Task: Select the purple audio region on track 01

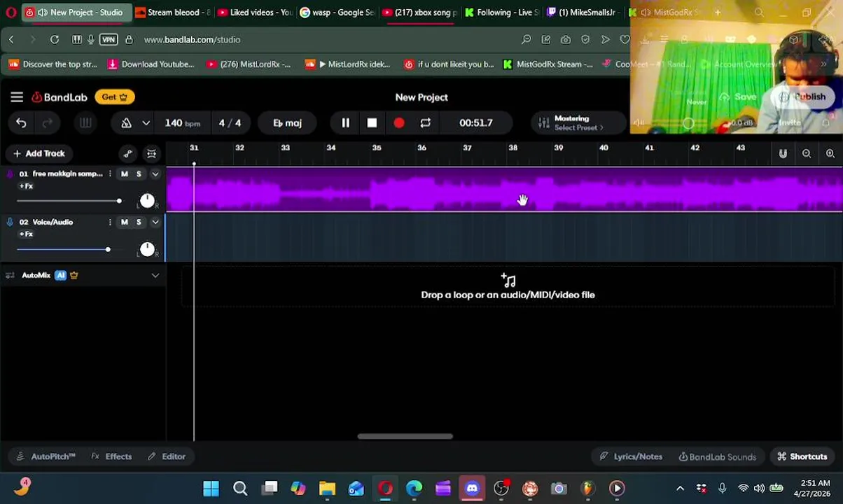Action: coord(504,190)
